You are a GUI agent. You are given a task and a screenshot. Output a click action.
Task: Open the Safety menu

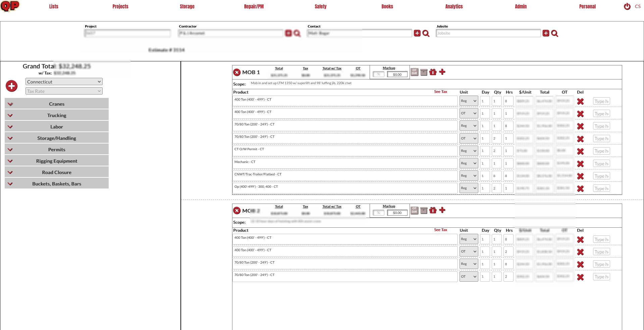(x=321, y=6)
